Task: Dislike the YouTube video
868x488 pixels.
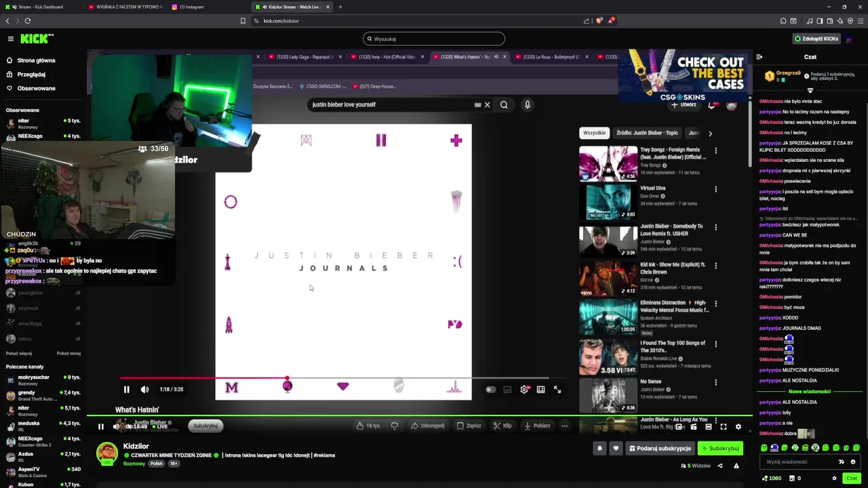Action: coord(395,426)
